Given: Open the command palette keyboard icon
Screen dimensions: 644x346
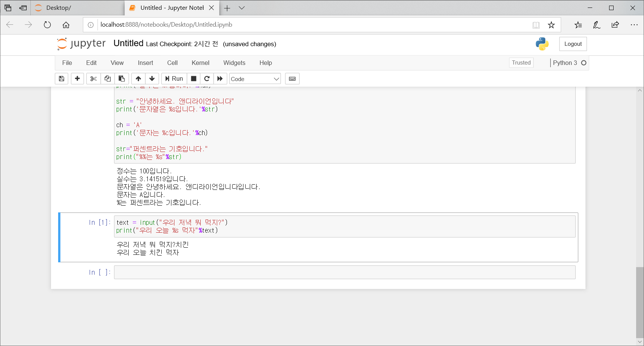Looking at the screenshot, I should pyautogui.click(x=292, y=78).
